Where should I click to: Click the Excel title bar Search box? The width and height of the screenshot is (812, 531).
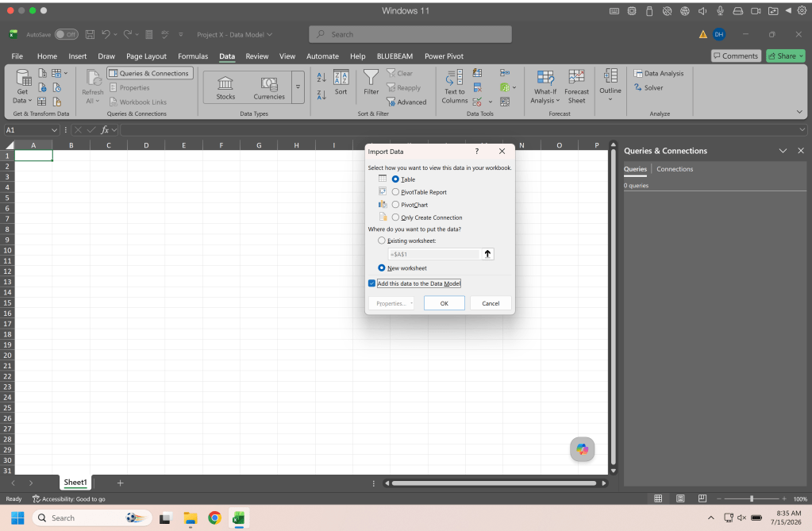pos(410,34)
